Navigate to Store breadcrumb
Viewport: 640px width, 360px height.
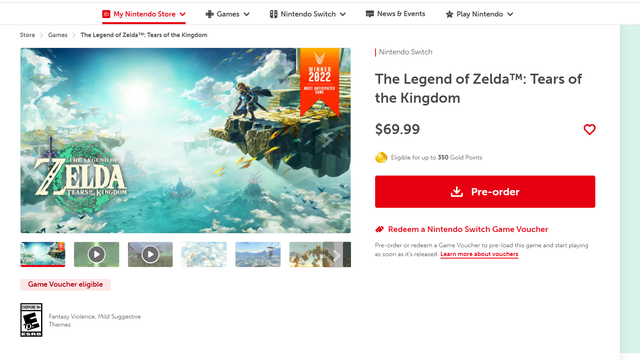point(27,35)
